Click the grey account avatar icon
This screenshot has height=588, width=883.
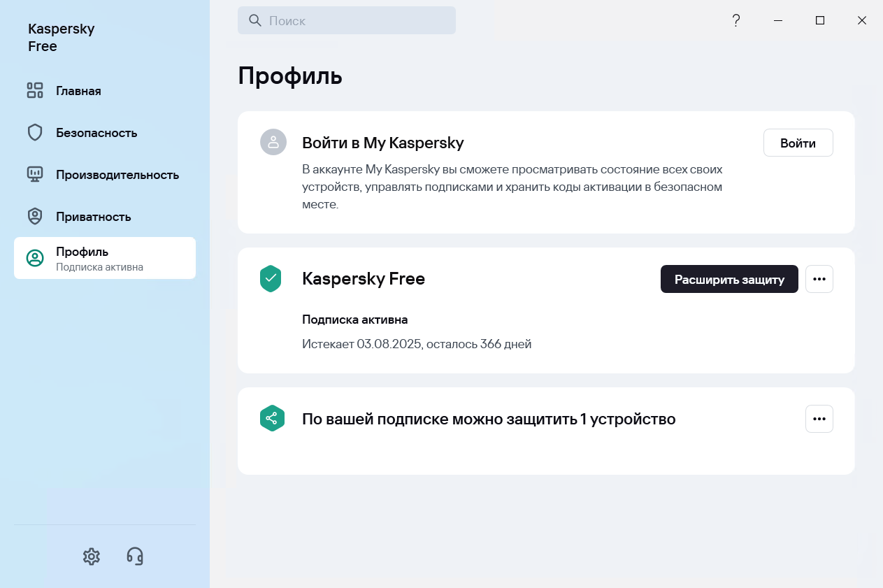coord(273,142)
